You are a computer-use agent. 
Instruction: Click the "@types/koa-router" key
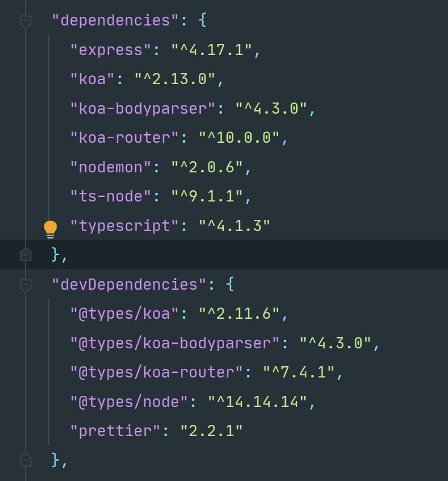156,373
